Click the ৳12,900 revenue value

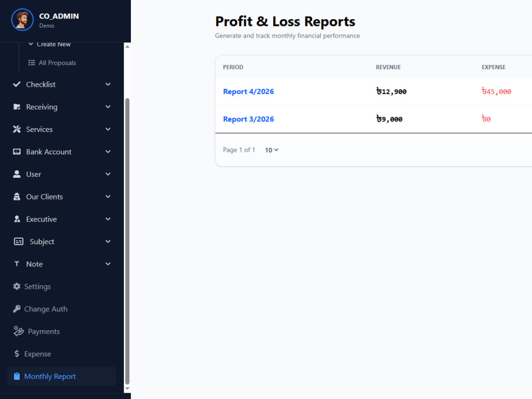[391, 92]
